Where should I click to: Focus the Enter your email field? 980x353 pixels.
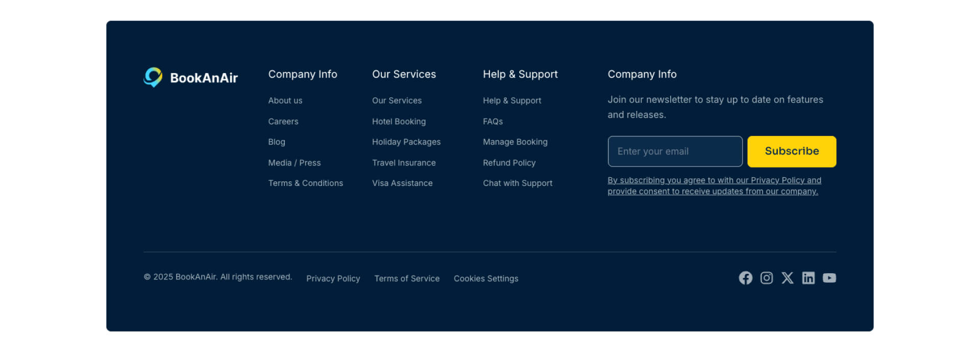click(x=675, y=151)
